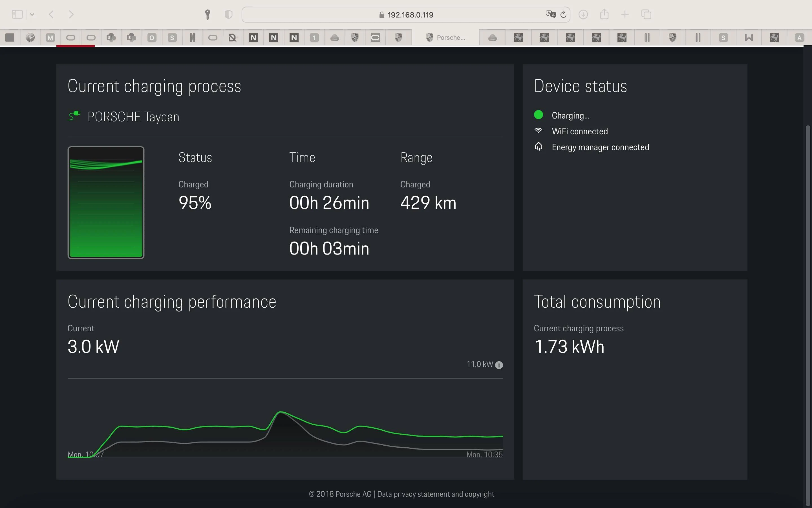Switch to the cube favicon tab
Image resolution: width=812 pixels, height=508 pixels.
coord(30,38)
